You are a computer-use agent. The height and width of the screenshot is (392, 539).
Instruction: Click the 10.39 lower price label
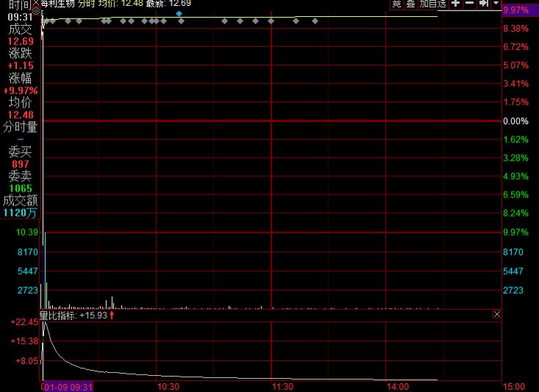[x=27, y=232]
